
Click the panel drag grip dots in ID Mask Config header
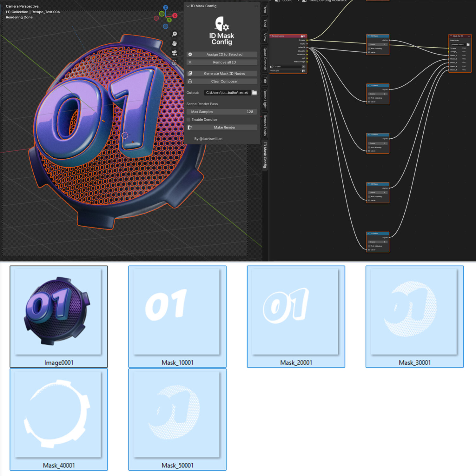(x=256, y=6)
